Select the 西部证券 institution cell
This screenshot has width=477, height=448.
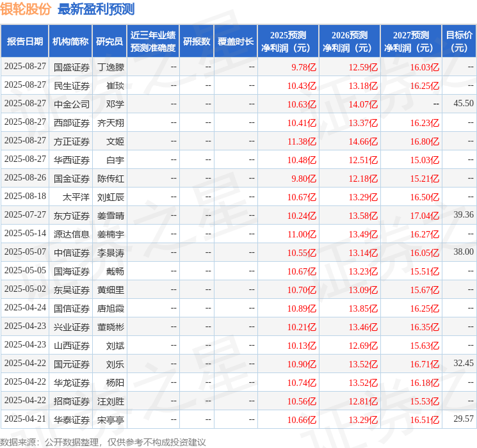click(x=72, y=123)
